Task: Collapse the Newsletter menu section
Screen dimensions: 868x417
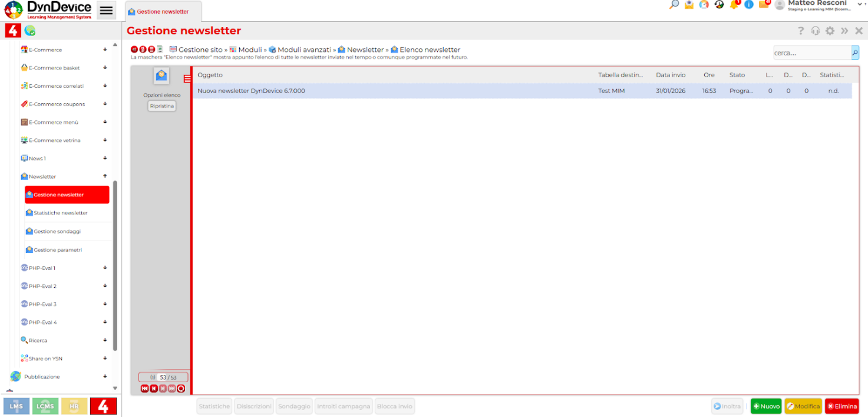Action: tap(105, 176)
